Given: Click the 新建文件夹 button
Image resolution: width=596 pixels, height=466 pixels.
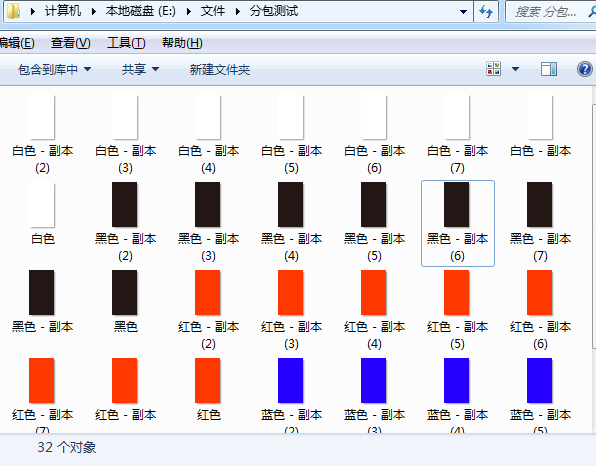Looking at the screenshot, I should (x=220, y=70).
